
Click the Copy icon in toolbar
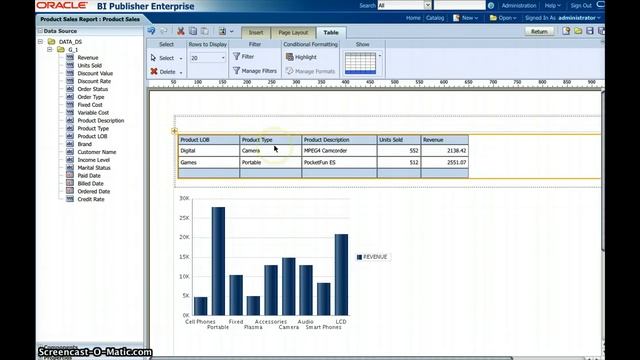(x=193, y=31)
